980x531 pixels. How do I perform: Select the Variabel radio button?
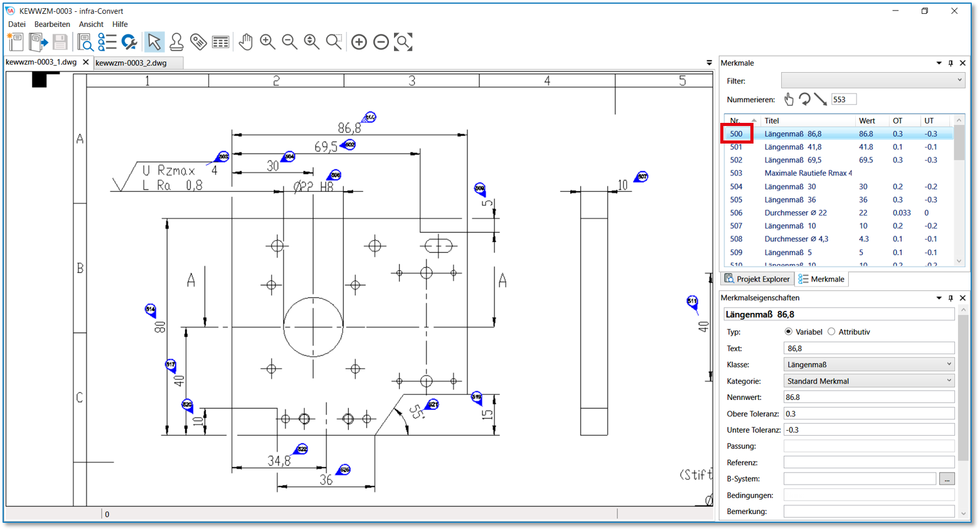[789, 332]
